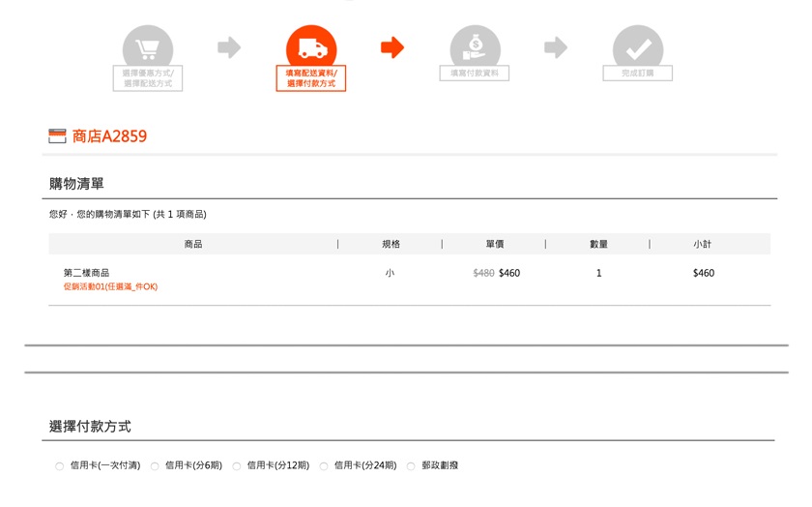812x507 pixels.
Task: Click the 小 specification value
Action: click(390, 273)
